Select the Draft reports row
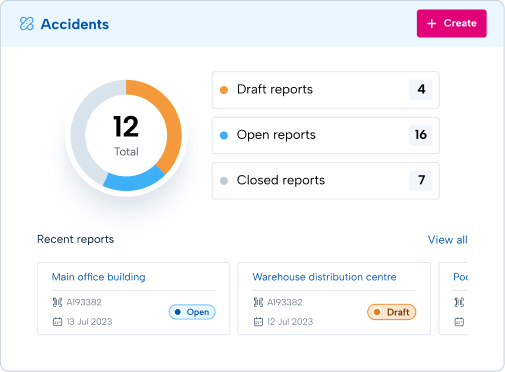The width and height of the screenshot is (505, 372). click(x=326, y=90)
